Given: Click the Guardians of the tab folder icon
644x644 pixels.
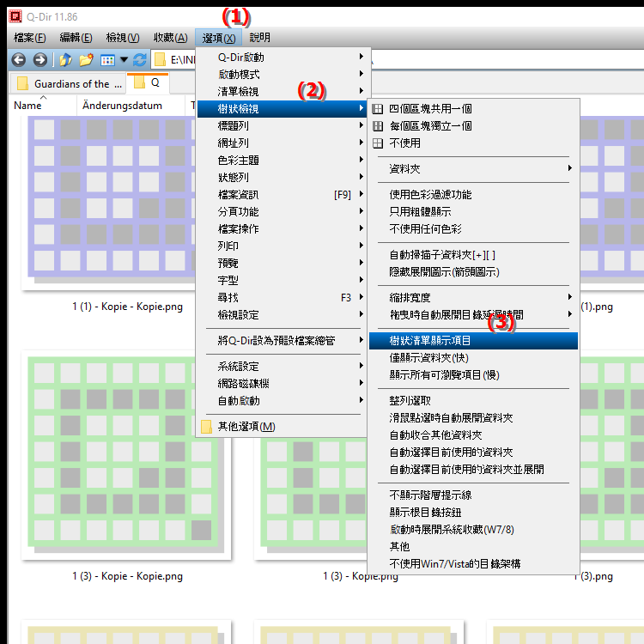Looking at the screenshot, I should tap(23, 83).
